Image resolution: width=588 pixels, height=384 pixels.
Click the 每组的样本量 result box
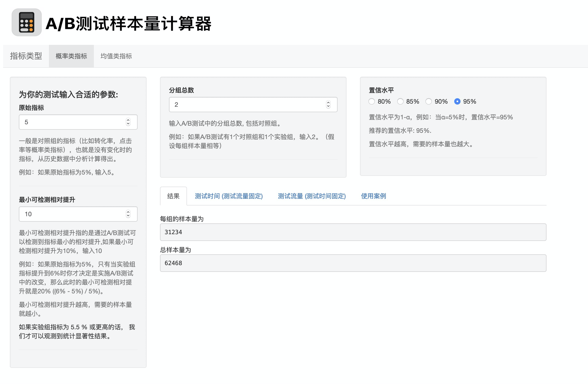353,232
